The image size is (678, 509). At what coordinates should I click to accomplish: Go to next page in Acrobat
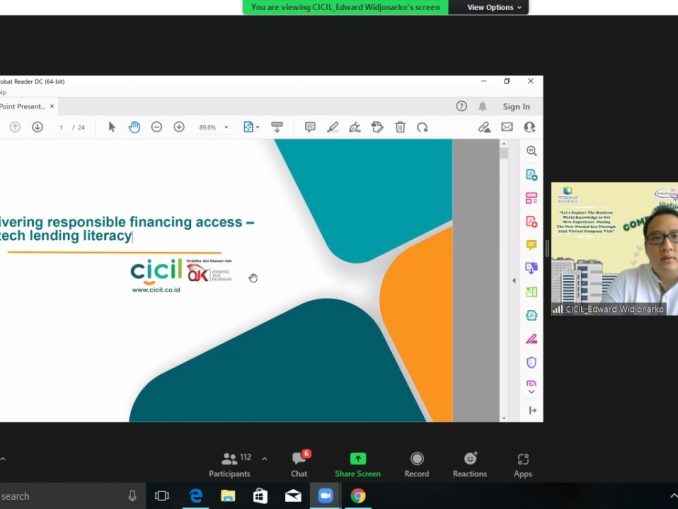[37, 127]
